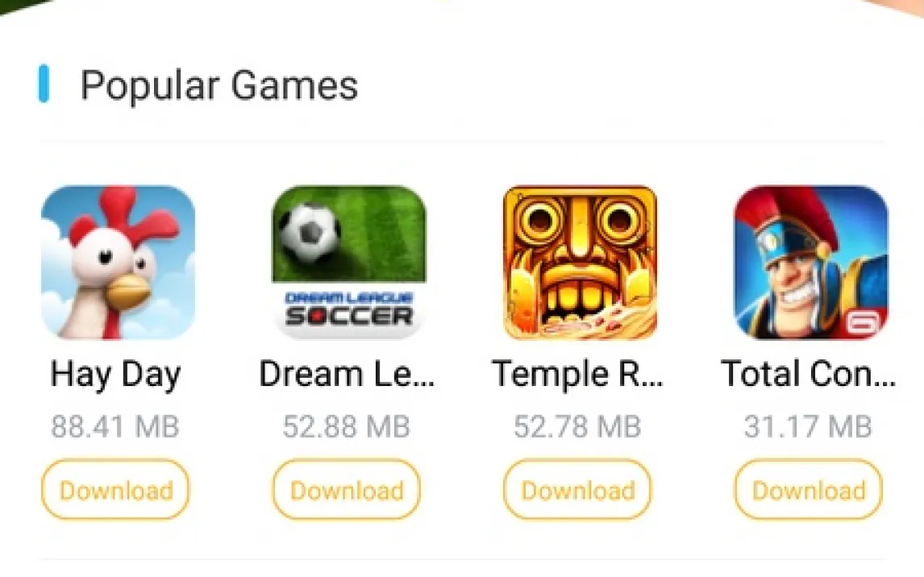Image resolution: width=924 pixels, height=577 pixels.
Task: Click the 88.41 MB size label
Action: pyautogui.click(x=115, y=426)
